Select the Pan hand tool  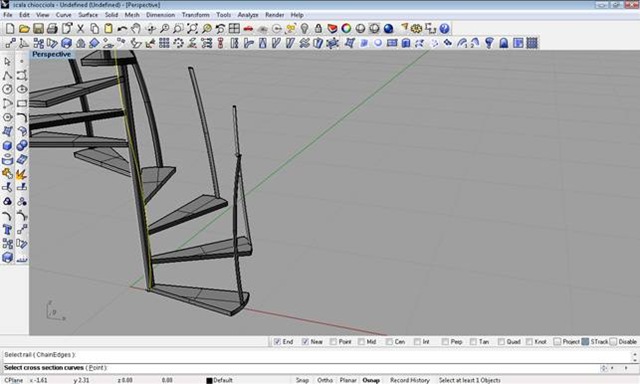pos(136,29)
